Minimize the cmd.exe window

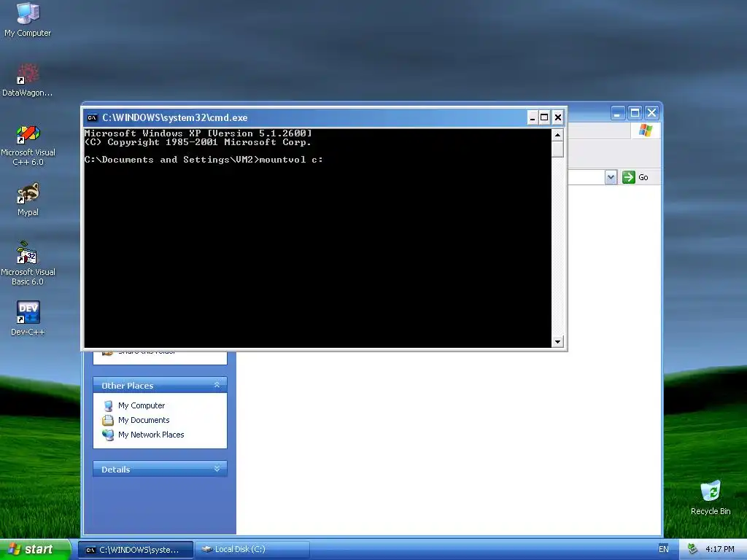coord(533,117)
